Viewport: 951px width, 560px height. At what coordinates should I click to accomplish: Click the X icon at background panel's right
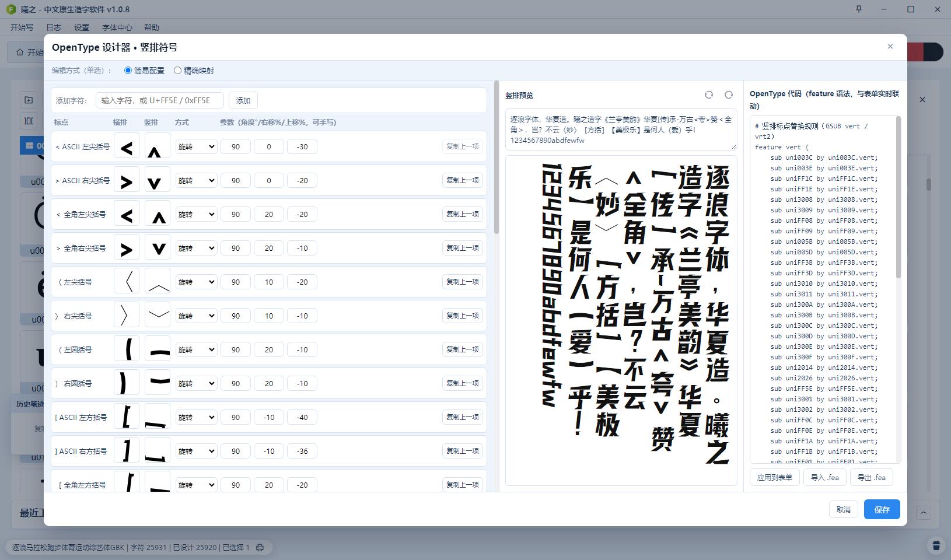pyautogui.click(x=922, y=100)
